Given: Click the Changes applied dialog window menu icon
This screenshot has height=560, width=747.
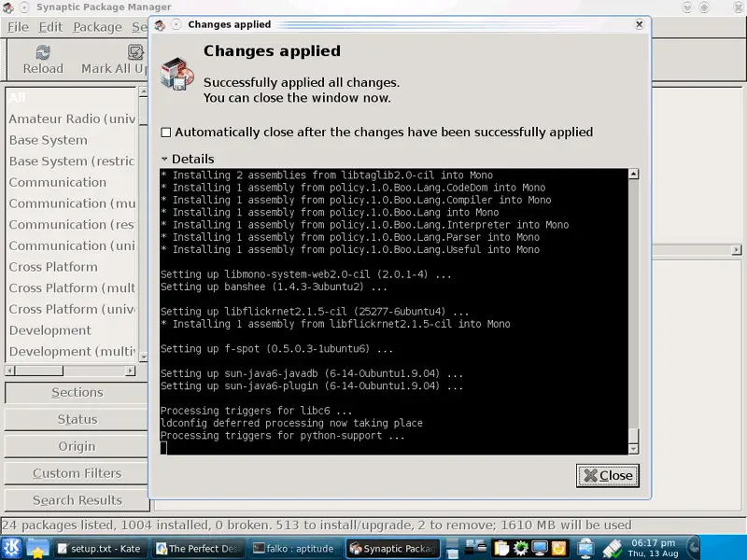Looking at the screenshot, I should tap(160, 25).
